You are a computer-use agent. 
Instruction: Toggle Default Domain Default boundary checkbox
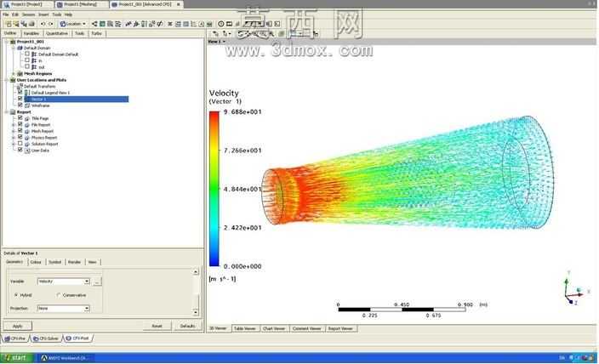click(x=27, y=54)
